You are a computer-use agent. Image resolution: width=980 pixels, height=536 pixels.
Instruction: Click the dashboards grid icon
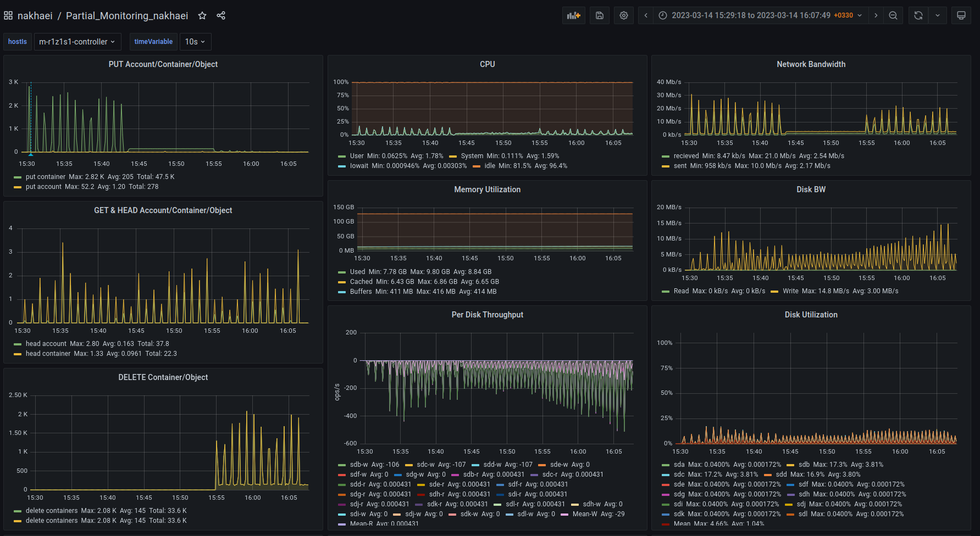pos(8,15)
